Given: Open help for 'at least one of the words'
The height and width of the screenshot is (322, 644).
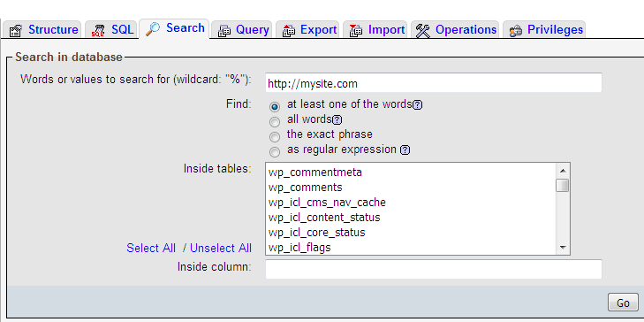Looking at the screenshot, I should (x=417, y=105).
